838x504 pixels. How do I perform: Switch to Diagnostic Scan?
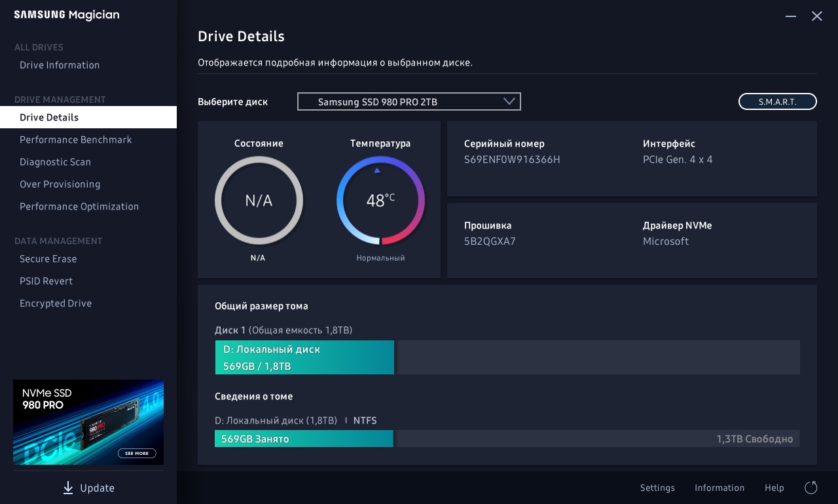click(x=56, y=162)
